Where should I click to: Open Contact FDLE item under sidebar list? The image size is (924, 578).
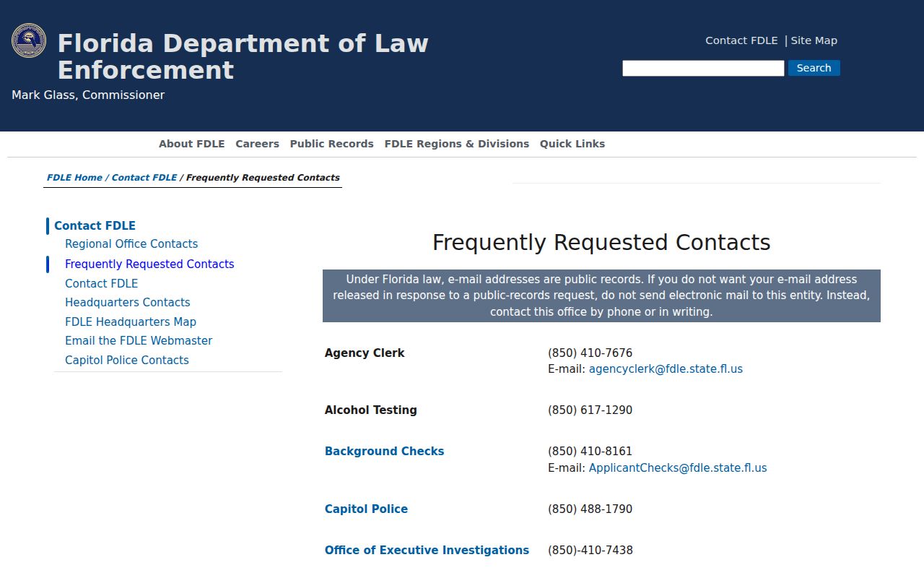click(101, 284)
